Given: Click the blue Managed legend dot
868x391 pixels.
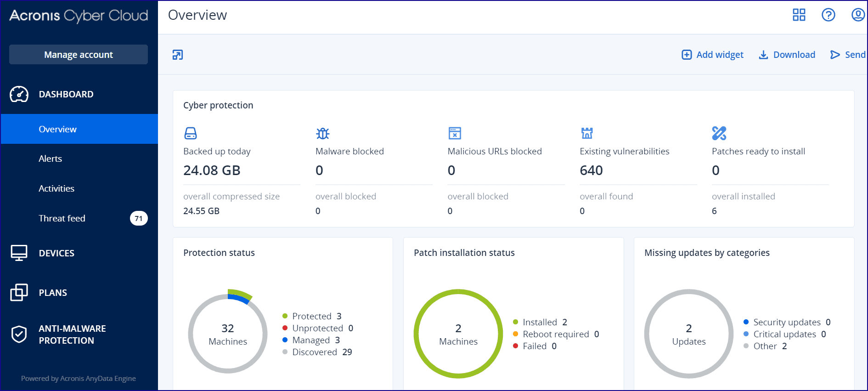Looking at the screenshot, I should pyautogui.click(x=285, y=340).
